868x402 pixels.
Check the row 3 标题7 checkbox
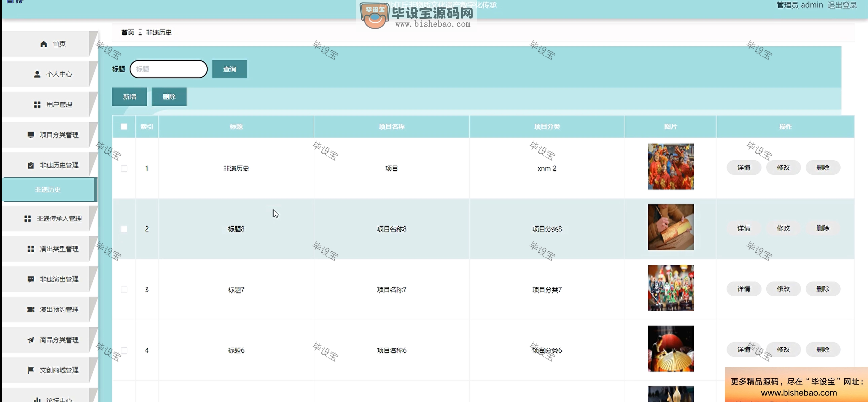(x=124, y=290)
